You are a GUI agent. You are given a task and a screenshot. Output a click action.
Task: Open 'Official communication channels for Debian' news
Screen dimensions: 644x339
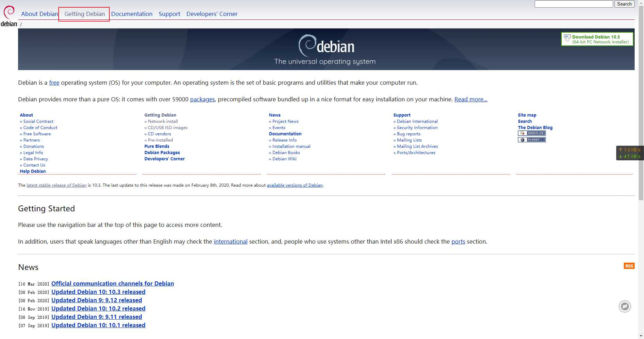click(x=112, y=283)
